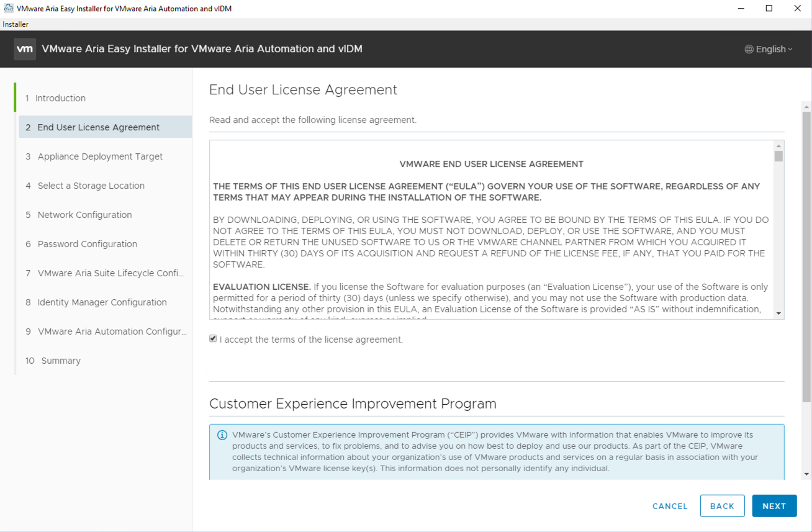Click main page scroll-up arrow
The height and width of the screenshot is (532, 812).
coord(806,106)
